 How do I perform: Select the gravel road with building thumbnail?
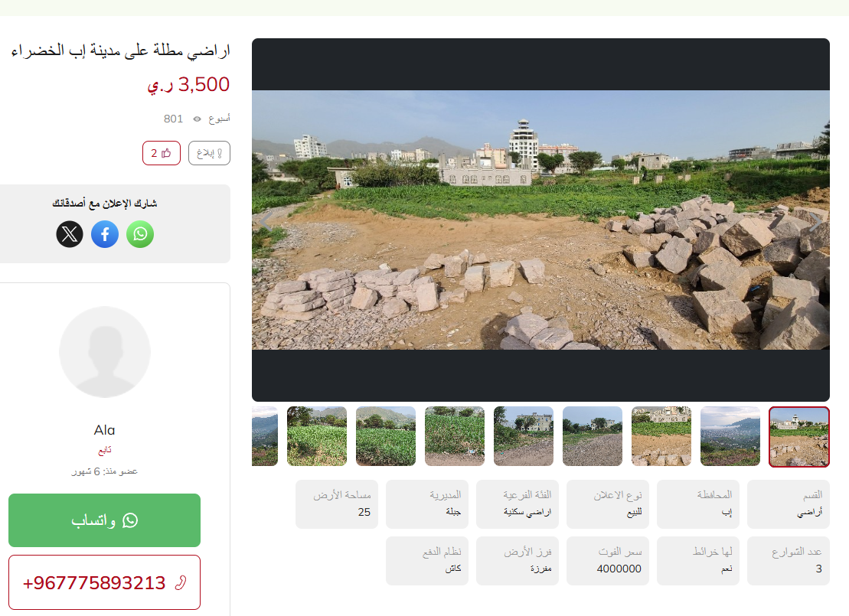[x=593, y=436]
